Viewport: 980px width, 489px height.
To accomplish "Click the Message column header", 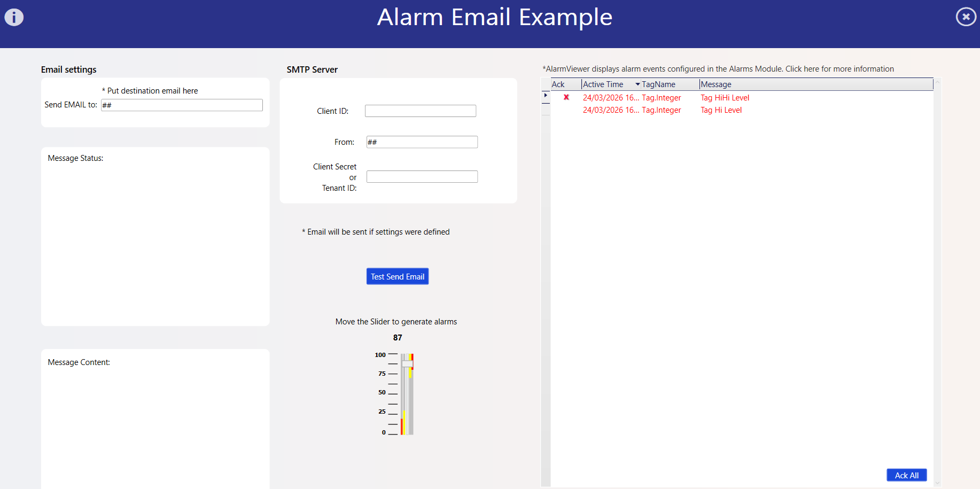I will click(x=716, y=84).
